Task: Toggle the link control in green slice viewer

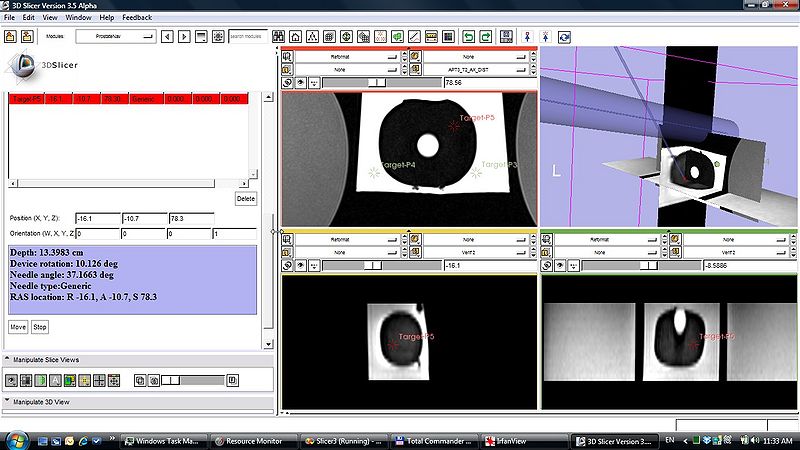Action: (x=547, y=265)
